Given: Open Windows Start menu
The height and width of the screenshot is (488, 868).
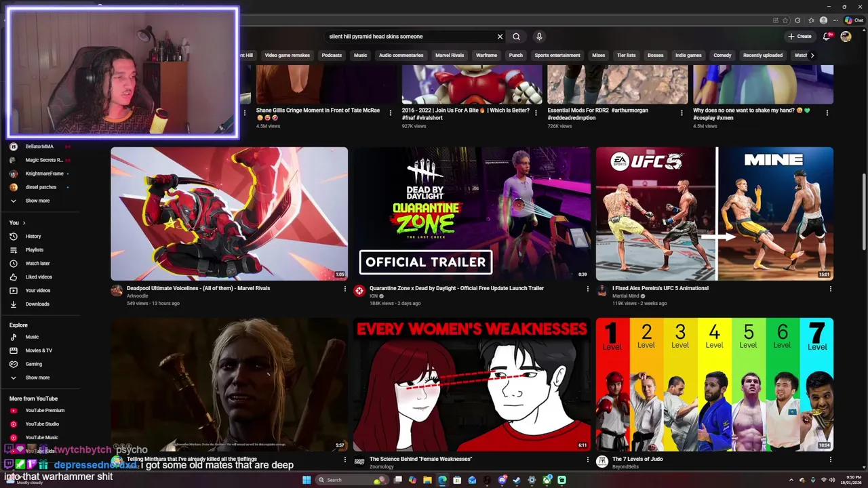Looking at the screenshot, I should coord(307,480).
